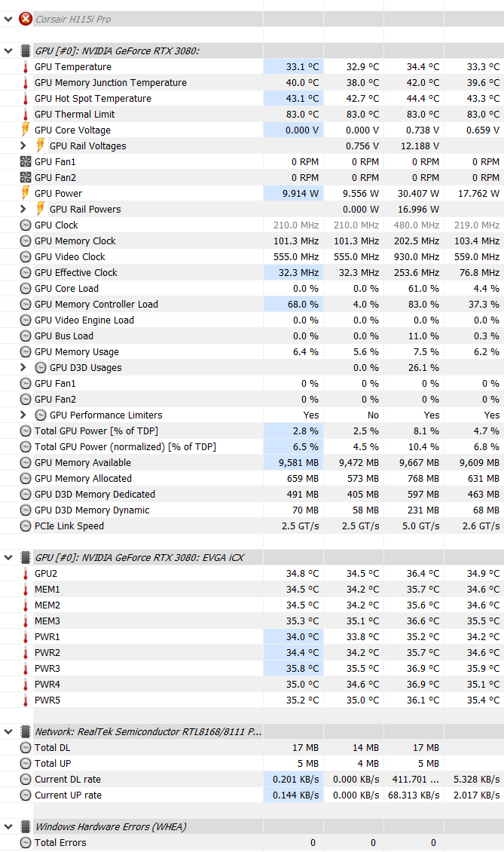Click the lightning bolt icon for GPU Rail Powers
Viewport: 504px width, 852px height.
40,209
